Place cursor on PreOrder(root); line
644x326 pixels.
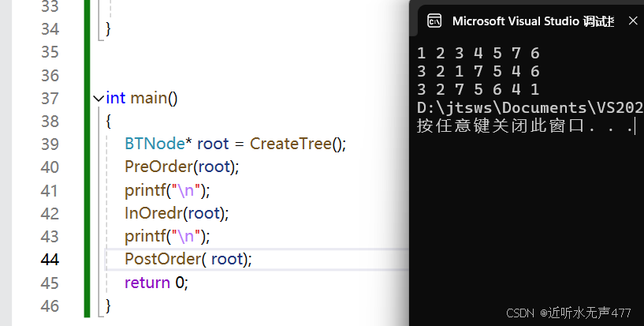pos(181,167)
